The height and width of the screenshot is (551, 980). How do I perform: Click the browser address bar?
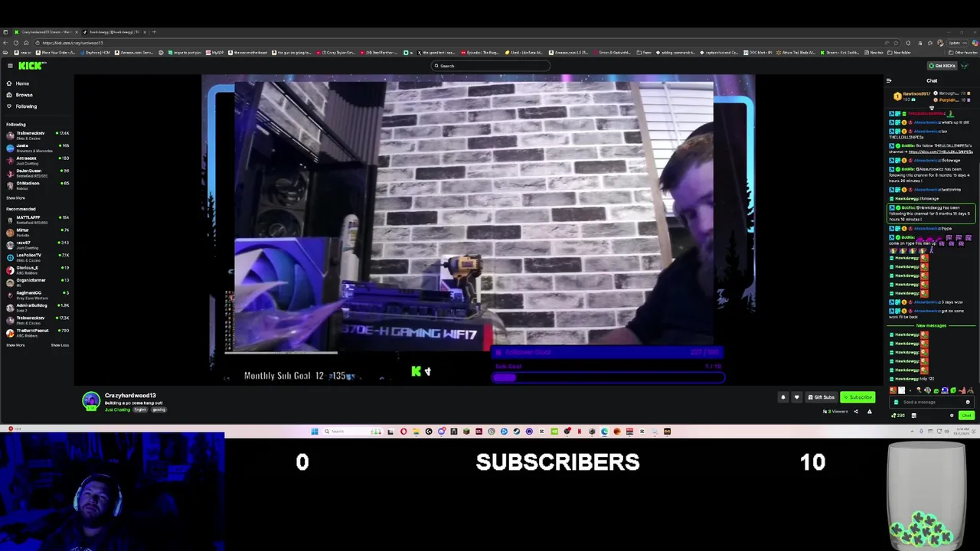459,43
